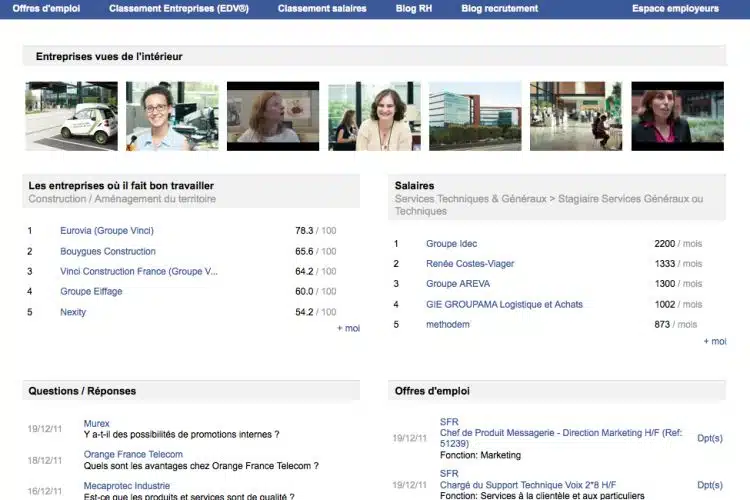Viewport: 750px width, 500px height.
Task: Click the Salaires section header
Action: 414,186
